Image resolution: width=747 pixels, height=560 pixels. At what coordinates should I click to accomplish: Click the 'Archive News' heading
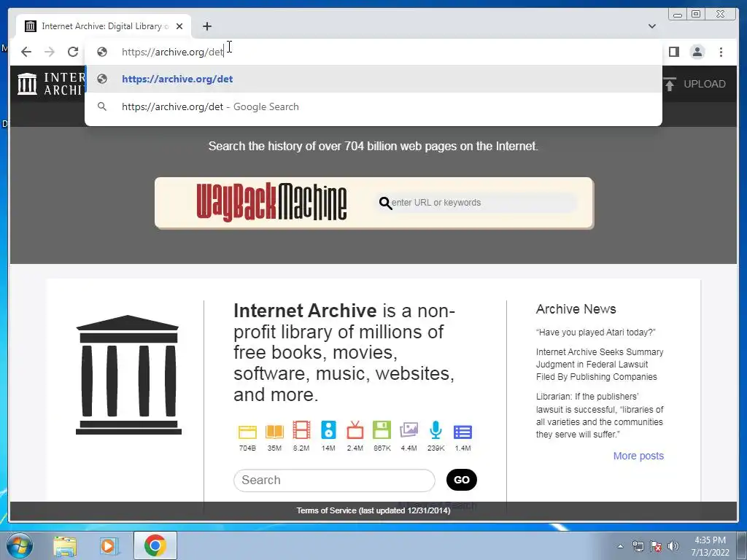pos(576,309)
